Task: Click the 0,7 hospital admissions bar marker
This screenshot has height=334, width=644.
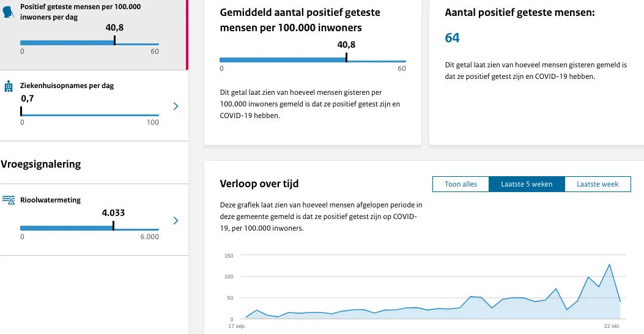Action: pos(21,111)
